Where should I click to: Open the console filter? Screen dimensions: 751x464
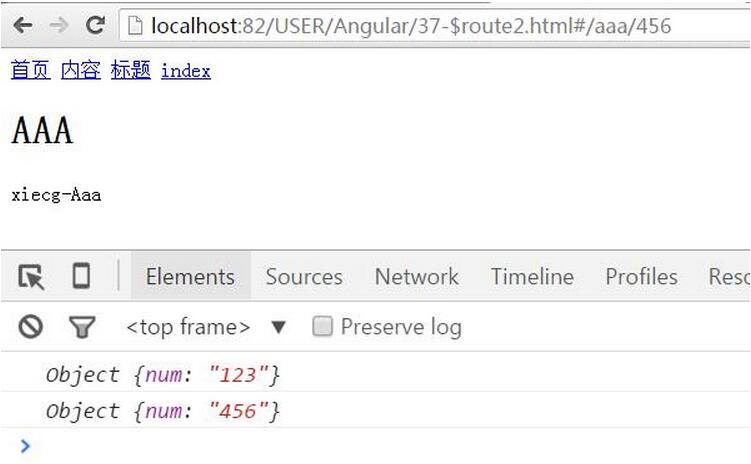point(81,327)
